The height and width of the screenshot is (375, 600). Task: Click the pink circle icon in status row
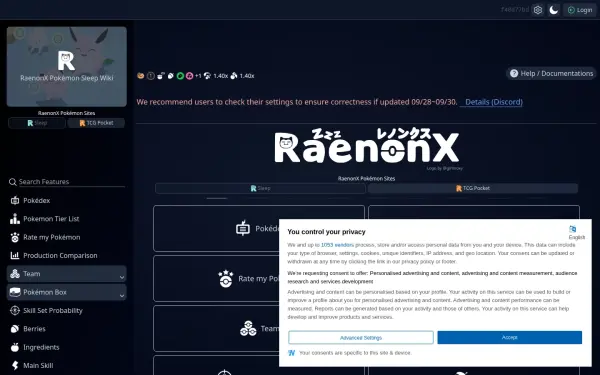coord(189,76)
